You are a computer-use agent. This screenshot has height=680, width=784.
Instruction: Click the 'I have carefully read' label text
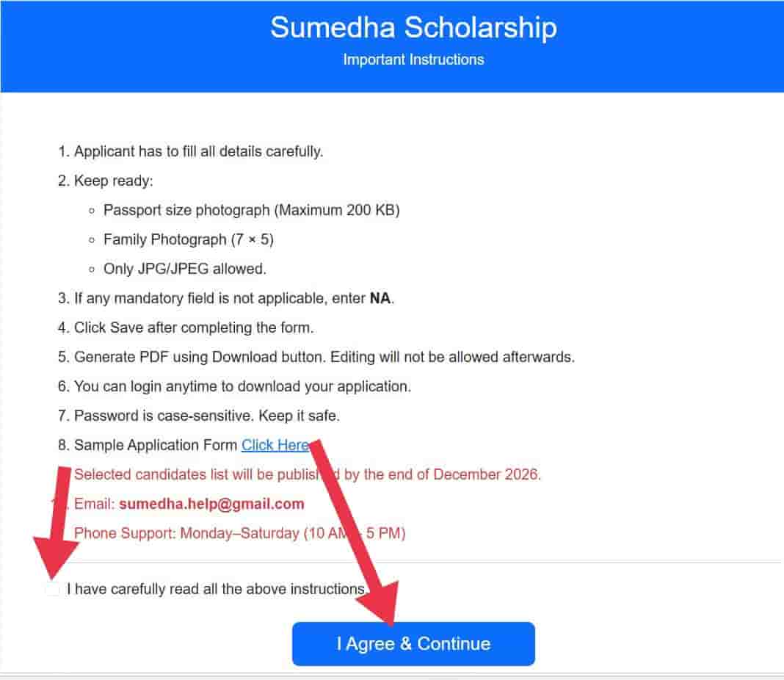point(216,589)
